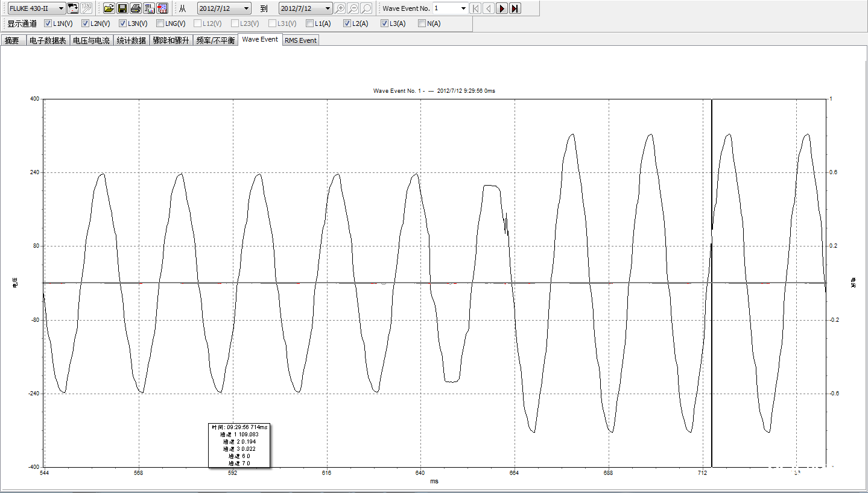
Task: Switch to the 频率/不平衡 tab
Action: 215,40
